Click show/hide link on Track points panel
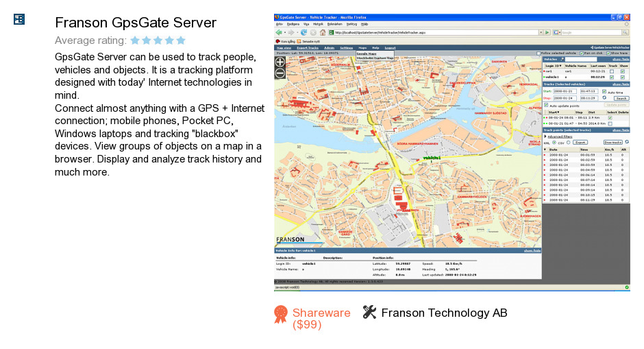644x349 pixels. (x=621, y=130)
